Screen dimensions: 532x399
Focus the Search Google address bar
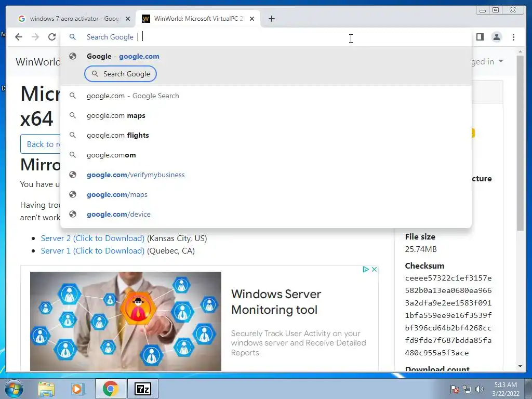click(265, 37)
